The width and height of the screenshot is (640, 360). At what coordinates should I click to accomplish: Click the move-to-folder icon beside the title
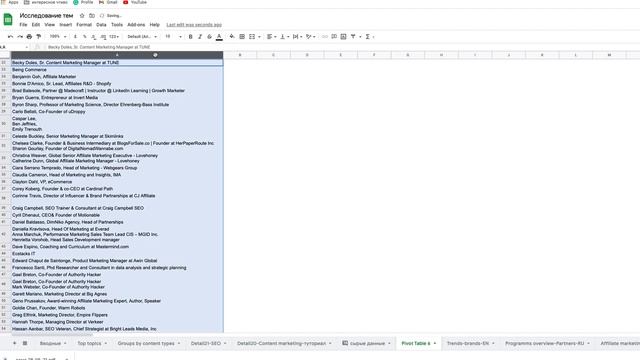92,16
